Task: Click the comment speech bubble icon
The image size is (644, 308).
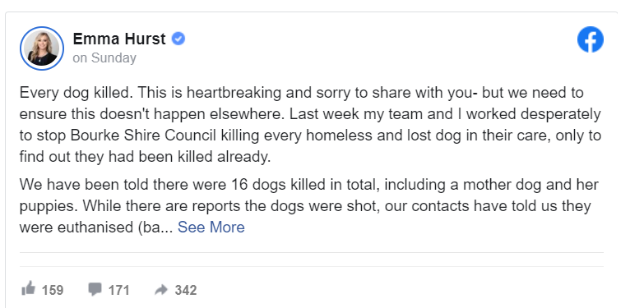Action: [95, 290]
